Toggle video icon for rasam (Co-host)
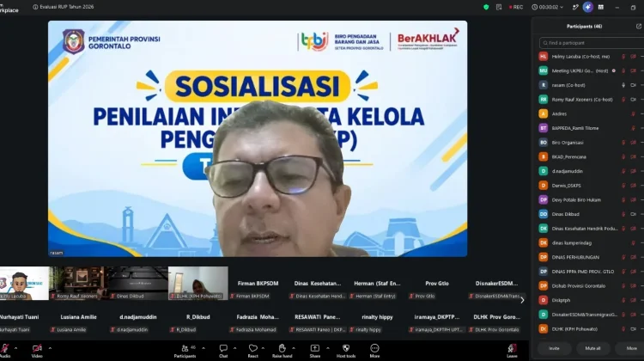 click(x=634, y=85)
